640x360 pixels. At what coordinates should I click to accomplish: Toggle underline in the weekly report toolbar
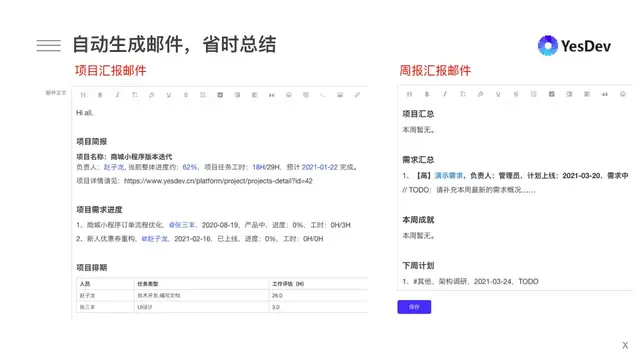(x=498, y=94)
